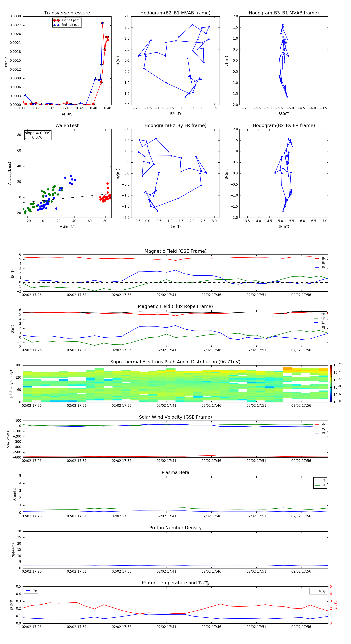This screenshot has width=351, height=644.
Task: Click 'Tp(10^6K)' y-axis label
Action: [x=11, y=605]
